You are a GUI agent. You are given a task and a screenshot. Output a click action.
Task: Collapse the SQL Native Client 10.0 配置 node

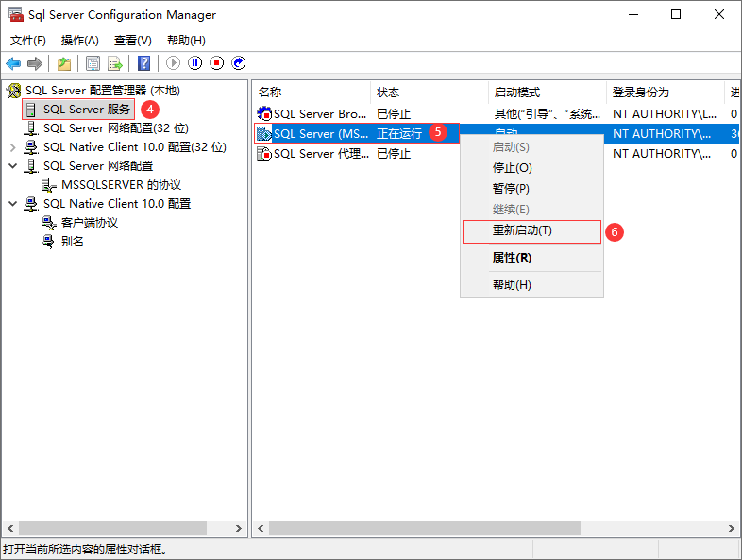(x=13, y=204)
